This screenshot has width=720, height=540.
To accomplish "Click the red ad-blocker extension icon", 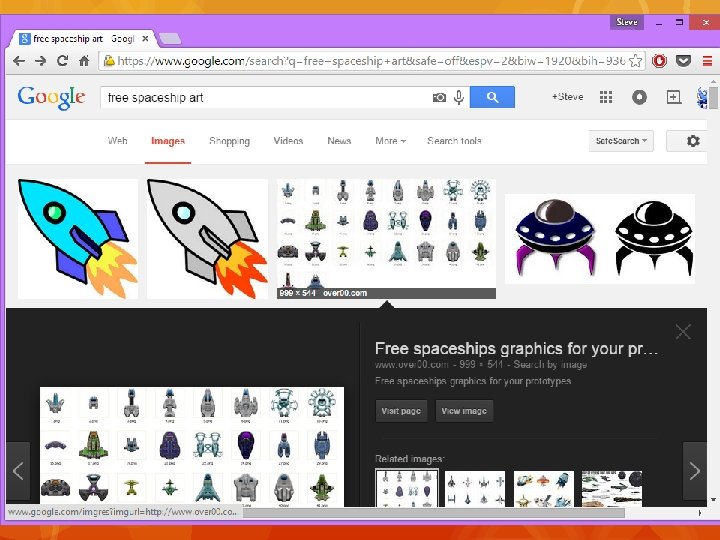I will [x=659, y=61].
